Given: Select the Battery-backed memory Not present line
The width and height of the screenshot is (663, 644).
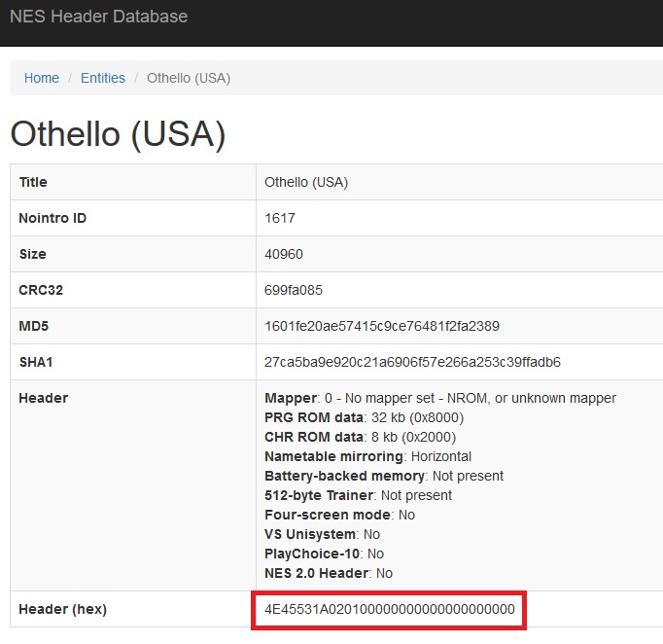Looking at the screenshot, I should pos(384,476).
